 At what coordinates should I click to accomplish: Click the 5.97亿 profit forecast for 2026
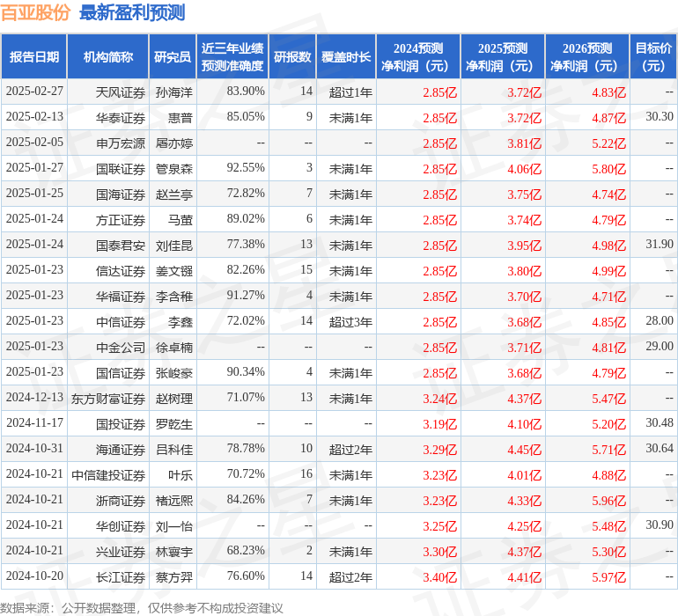coord(608,577)
